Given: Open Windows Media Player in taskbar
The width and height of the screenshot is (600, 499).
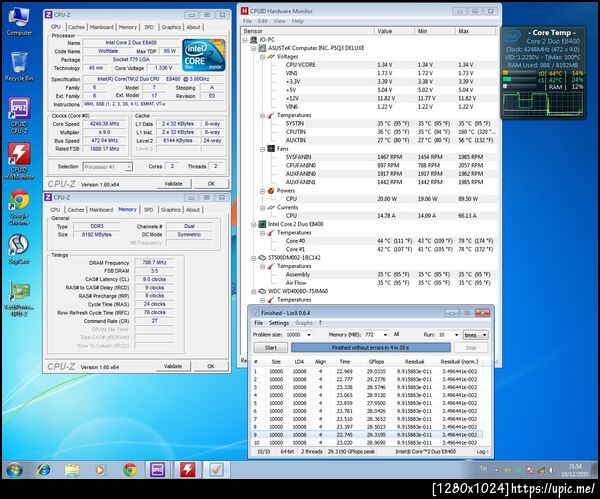Looking at the screenshot, I should pos(100,470).
